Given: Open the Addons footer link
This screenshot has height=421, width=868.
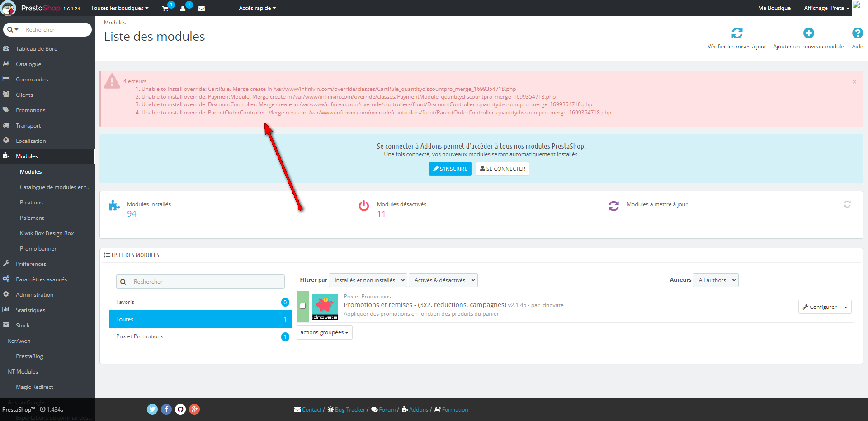Looking at the screenshot, I should (x=415, y=410).
